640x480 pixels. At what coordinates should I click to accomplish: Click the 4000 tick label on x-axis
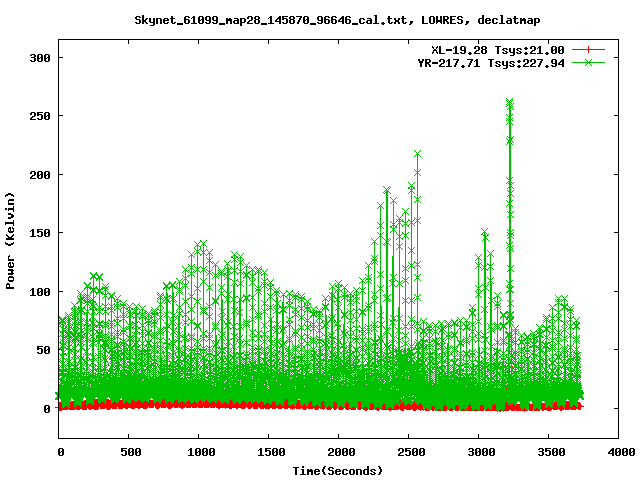tap(619, 452)
